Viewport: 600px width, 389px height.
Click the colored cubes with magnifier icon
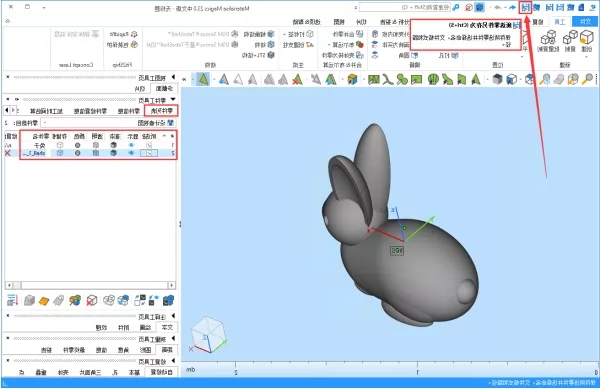(75, 301)
